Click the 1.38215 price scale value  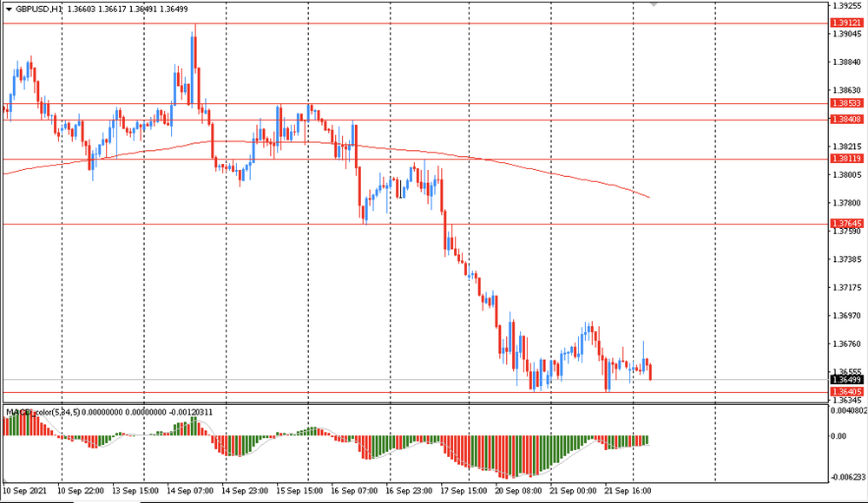click(847, 147)
